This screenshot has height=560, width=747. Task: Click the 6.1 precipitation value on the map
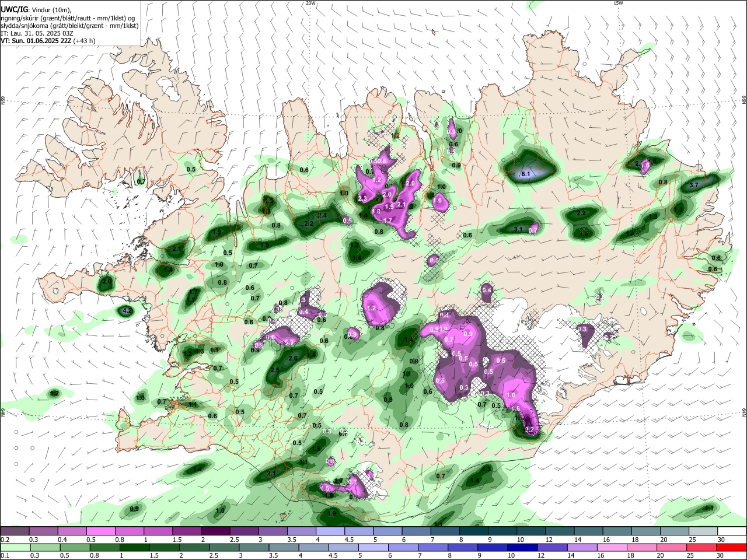pyautogui.click(x=525, y=174)
